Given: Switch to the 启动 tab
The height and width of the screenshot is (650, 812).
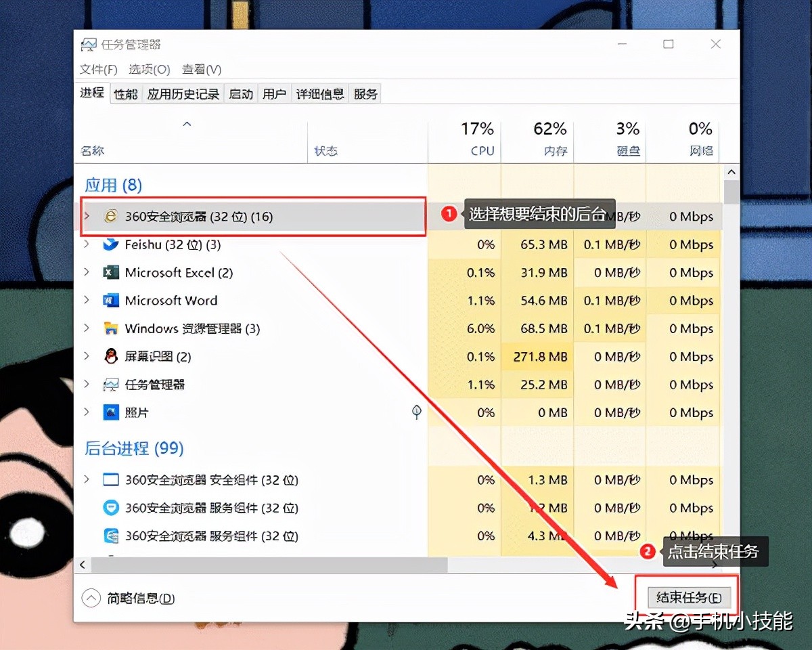Looking at the screenshot, I should [241, 94].
